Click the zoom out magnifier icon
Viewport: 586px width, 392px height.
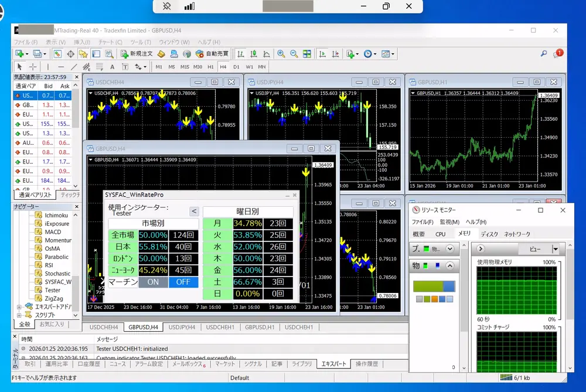[294, 54]
